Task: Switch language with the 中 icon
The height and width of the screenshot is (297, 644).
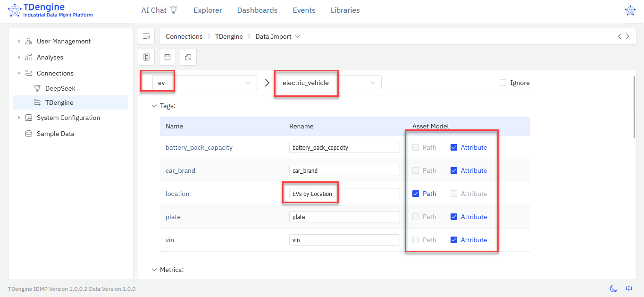Action: click(629, 289)
